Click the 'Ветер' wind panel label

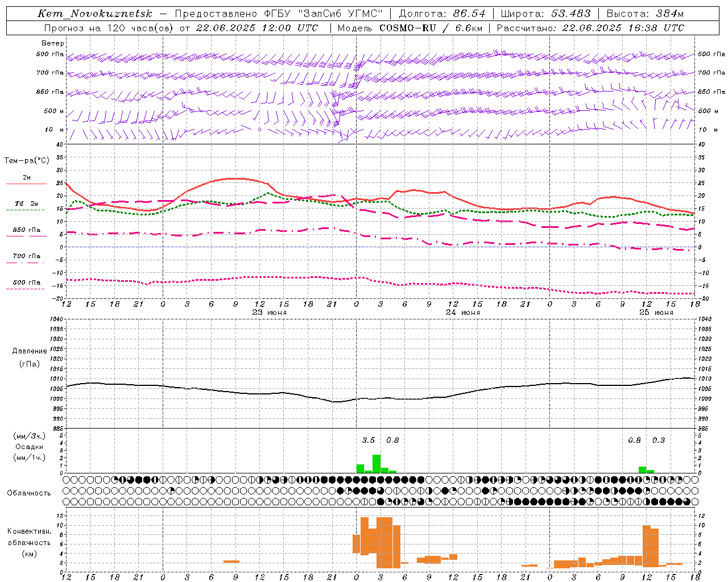(53, 43)
